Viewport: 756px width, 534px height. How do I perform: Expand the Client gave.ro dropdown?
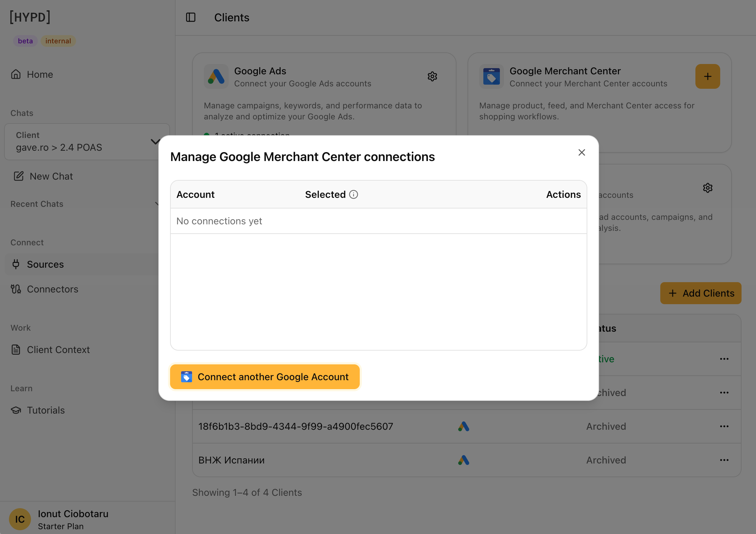click(x=87, y=141)
